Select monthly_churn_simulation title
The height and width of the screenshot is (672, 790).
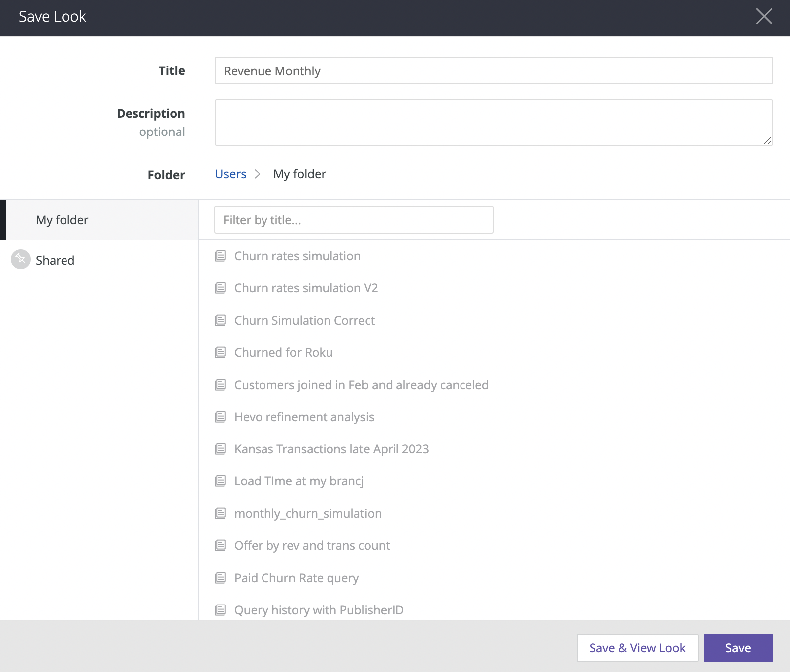pos(308,514)
